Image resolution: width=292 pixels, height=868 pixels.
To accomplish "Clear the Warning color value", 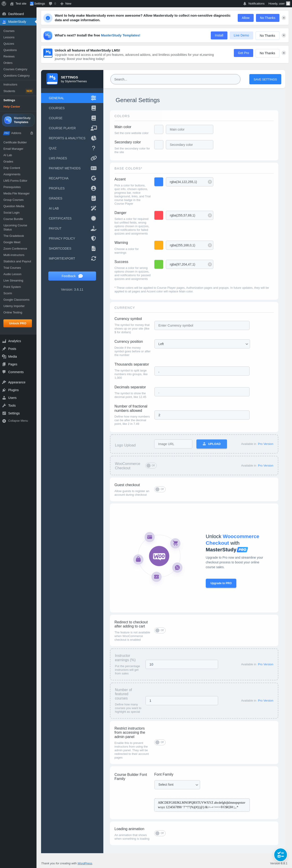I will pos(210,245).
